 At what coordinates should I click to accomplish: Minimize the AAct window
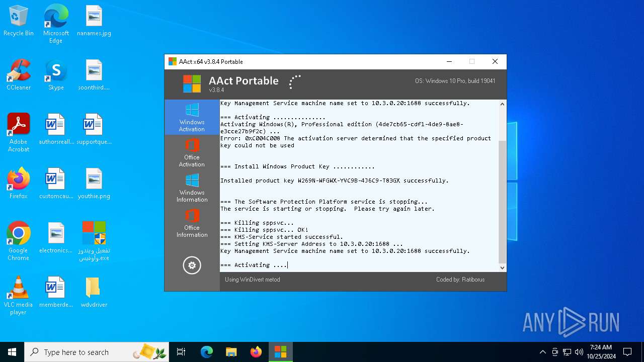coord(449,62)
